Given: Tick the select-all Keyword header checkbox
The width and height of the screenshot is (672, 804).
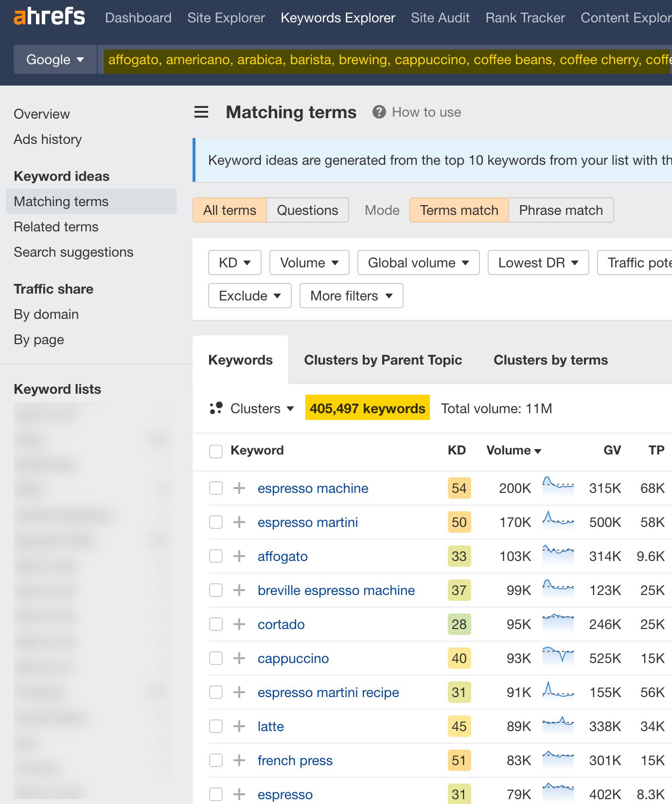Looking at the screenshot, I should click(216, 451).
